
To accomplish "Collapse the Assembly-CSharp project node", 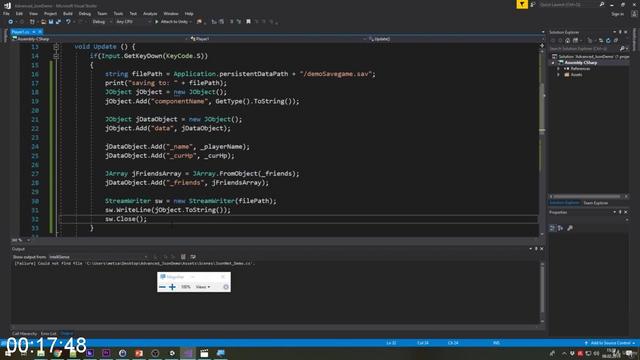I will [x=553, y=62].
